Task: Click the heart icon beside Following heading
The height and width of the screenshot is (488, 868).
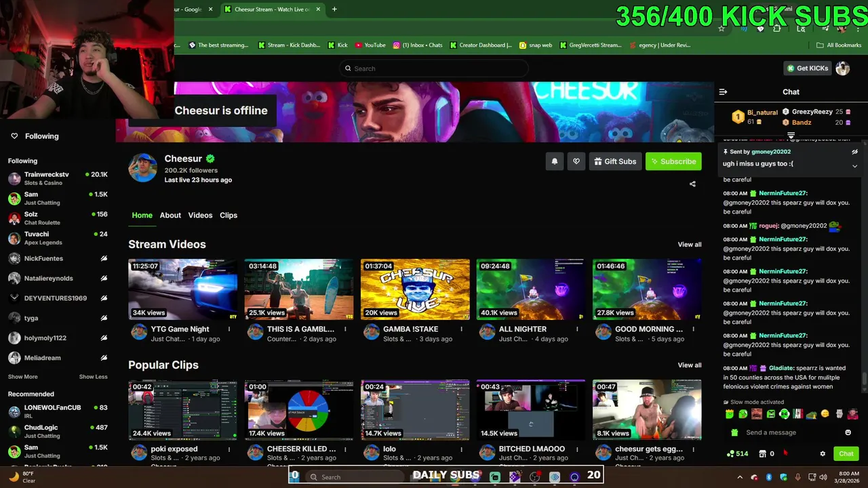Action: click(14, 136)
